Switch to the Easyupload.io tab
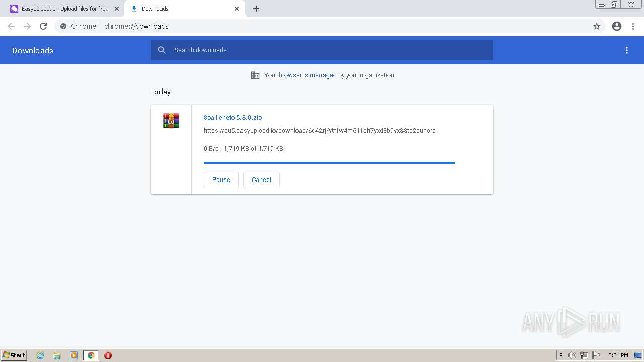The height and width of the screenshot is (362, 644). [x=64, y=9]
